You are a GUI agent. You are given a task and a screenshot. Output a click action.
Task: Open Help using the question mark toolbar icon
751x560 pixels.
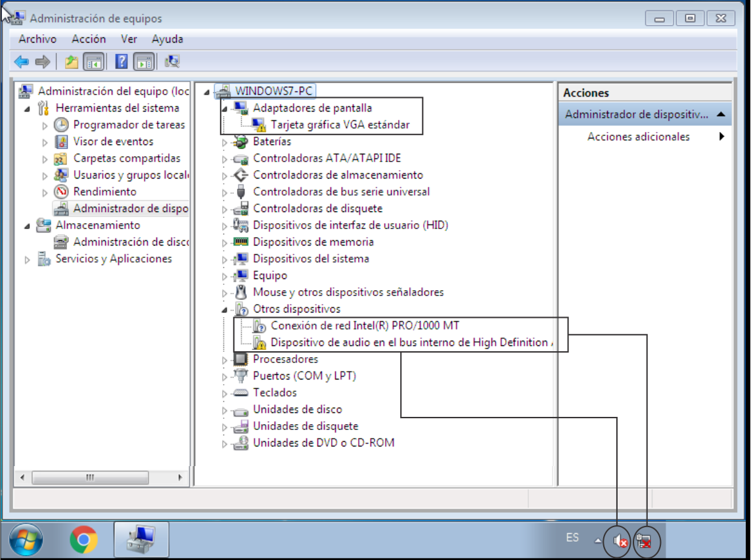click(122, 61)
